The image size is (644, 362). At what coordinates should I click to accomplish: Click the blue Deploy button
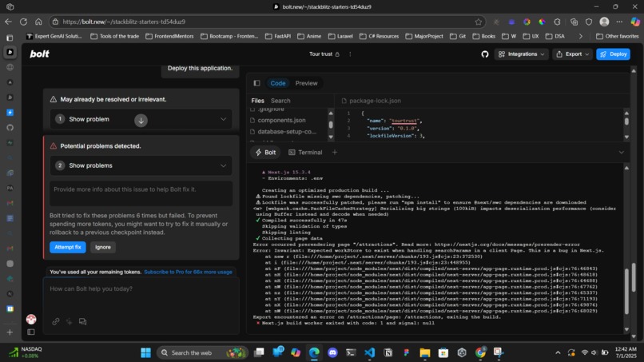coord(613,54)
